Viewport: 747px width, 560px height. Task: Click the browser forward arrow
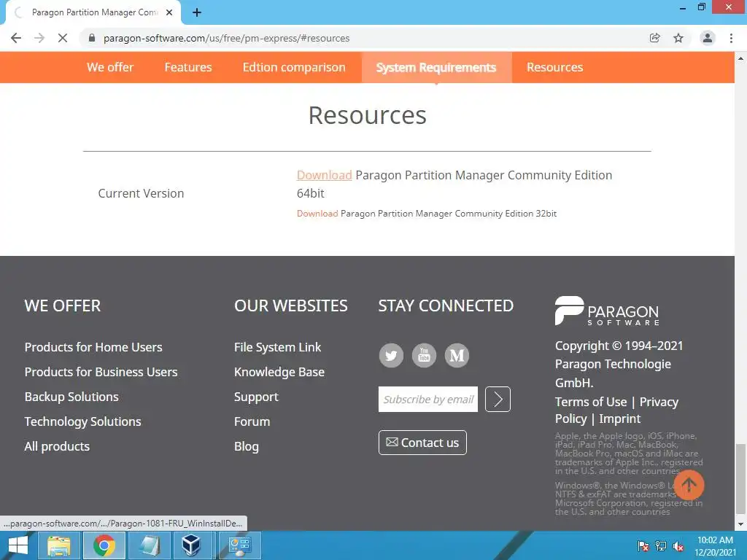pos(39,38)
